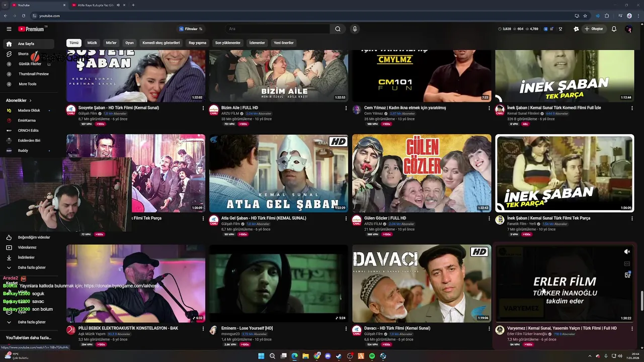Viewport: 644px width, 362px height.
Task: Open Davacı - HD Türk Filmi title
Action: [x=397, y=328]
